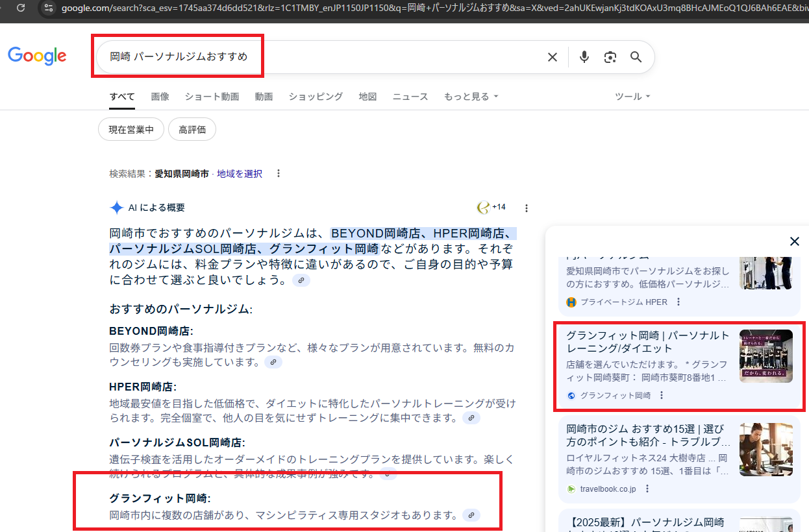
Task: Click the プライベートジム HPER card thumbnail
Action: pyautogui.click(x=766, y=273)
